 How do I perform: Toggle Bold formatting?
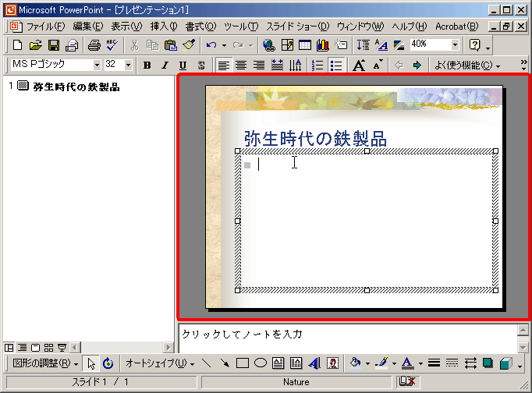pyautogui.click(x=147, y=65)
